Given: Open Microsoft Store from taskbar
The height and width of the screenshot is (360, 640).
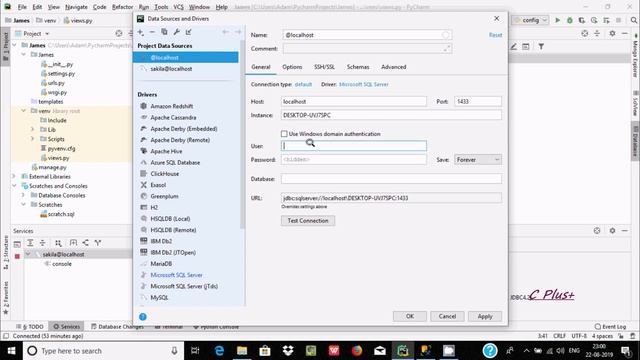Looking at the screenshot, I should [265, 351].
